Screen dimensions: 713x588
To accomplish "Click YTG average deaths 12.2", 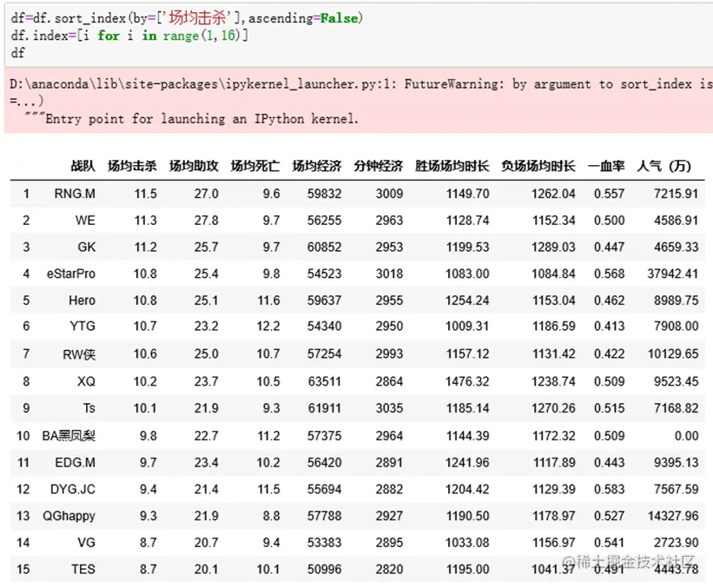I will point(268,326).
